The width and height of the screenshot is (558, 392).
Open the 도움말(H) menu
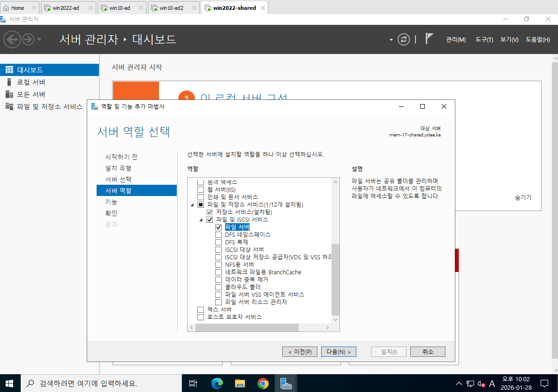tap(538, 39)
